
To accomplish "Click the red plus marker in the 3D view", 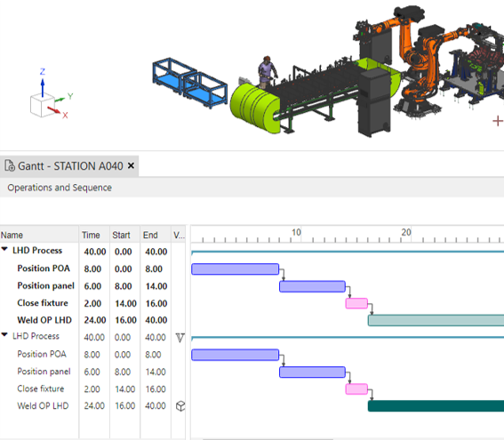I will pyautogui.click(x=498, y=121).
